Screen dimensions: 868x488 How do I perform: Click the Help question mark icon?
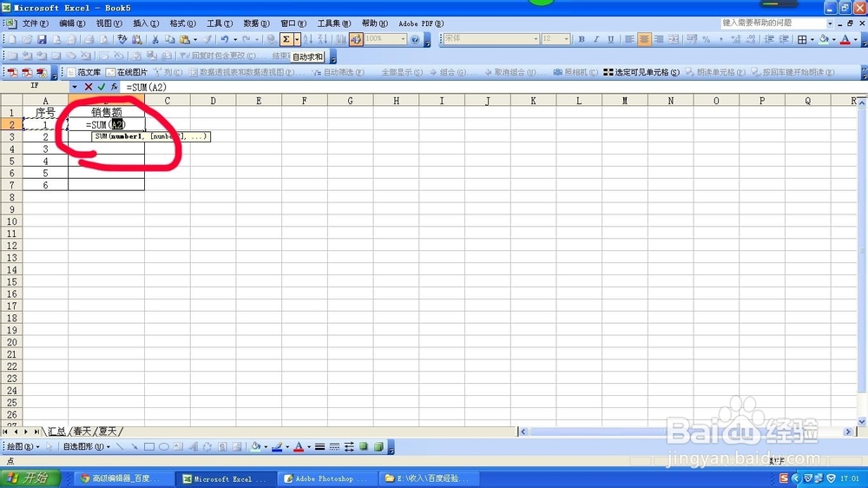[415, 39]
